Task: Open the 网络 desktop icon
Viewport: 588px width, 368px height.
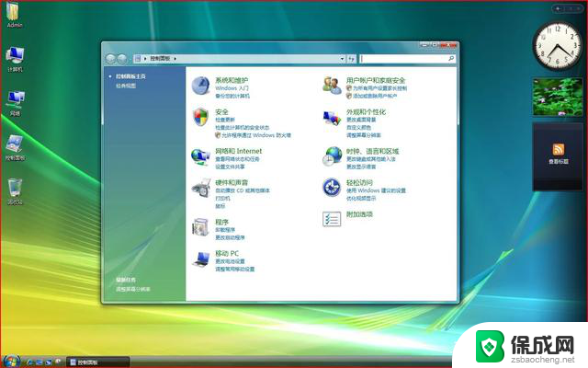Action: click(15, 103)
